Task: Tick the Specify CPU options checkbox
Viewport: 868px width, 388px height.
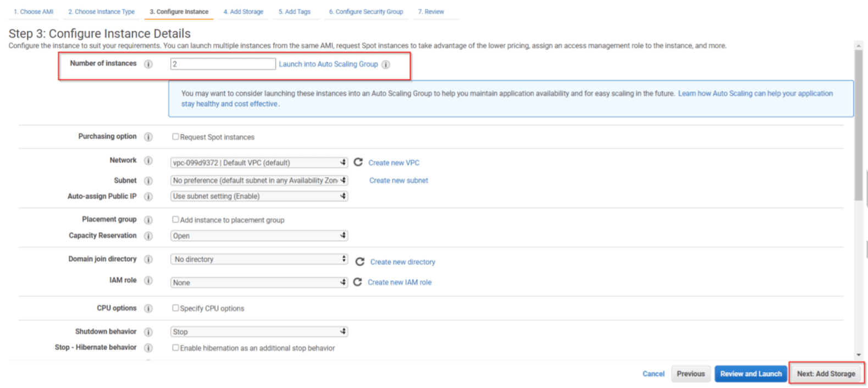Action: click(175, 308)
